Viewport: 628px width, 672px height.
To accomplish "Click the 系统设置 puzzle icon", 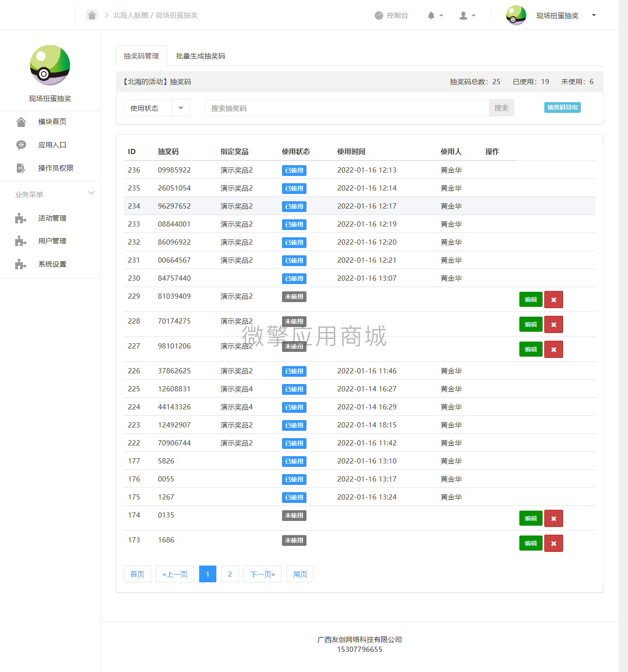I will (x=21, y=264).
